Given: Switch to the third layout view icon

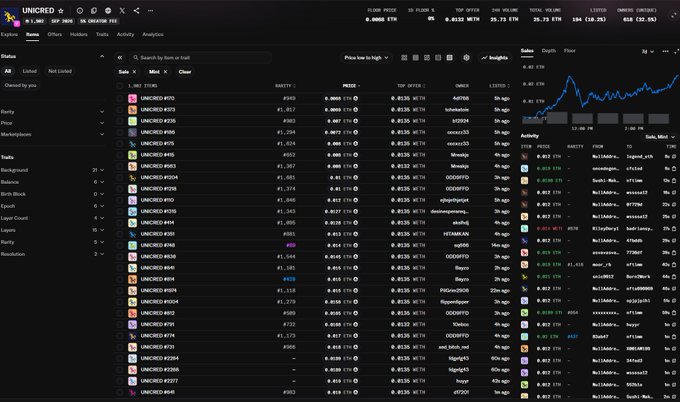Looking at the screenshot, I should (x=427, y=58).
